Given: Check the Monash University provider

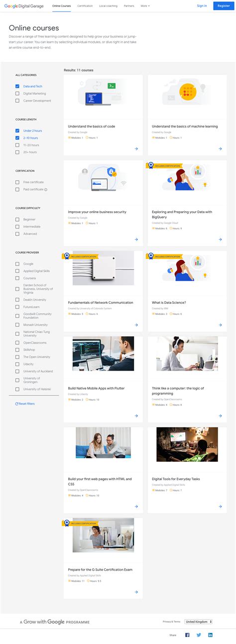Looking at the screenshot, I should click(x=17, y=325).
